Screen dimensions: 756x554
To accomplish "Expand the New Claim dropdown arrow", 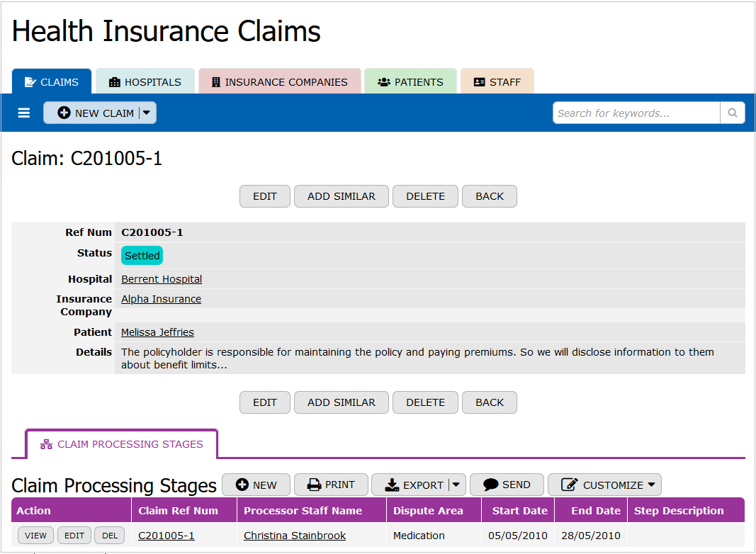I will point(147,113).
